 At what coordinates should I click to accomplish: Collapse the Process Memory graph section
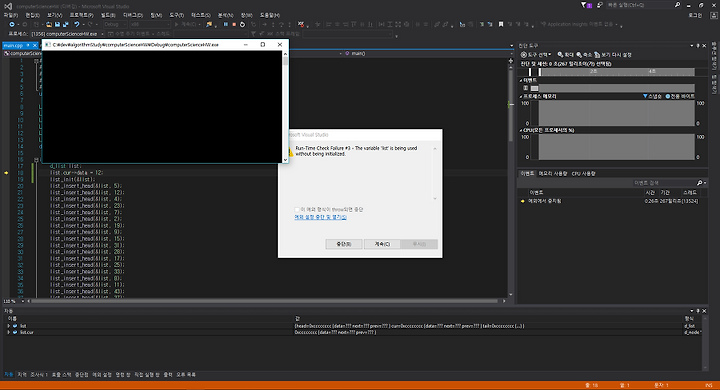point(521,96)
